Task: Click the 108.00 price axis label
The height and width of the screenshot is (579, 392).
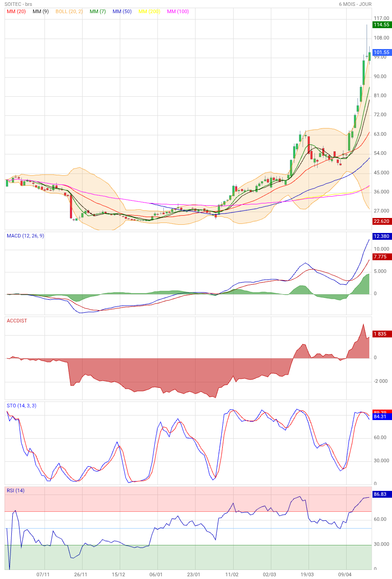Action: coord(381,38)
